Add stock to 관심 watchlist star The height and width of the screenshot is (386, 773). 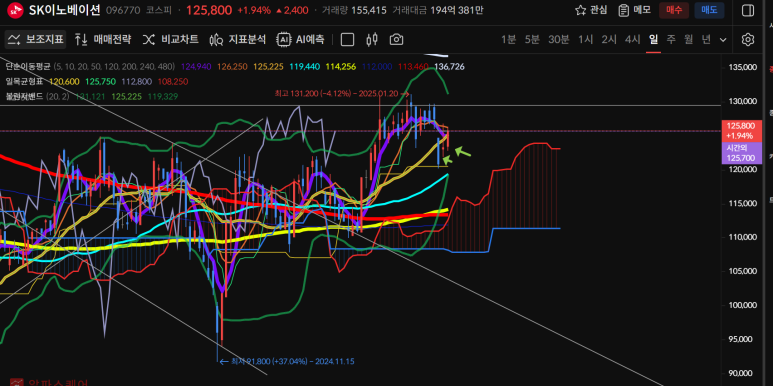pyautogui.click(x=591, y=10)
